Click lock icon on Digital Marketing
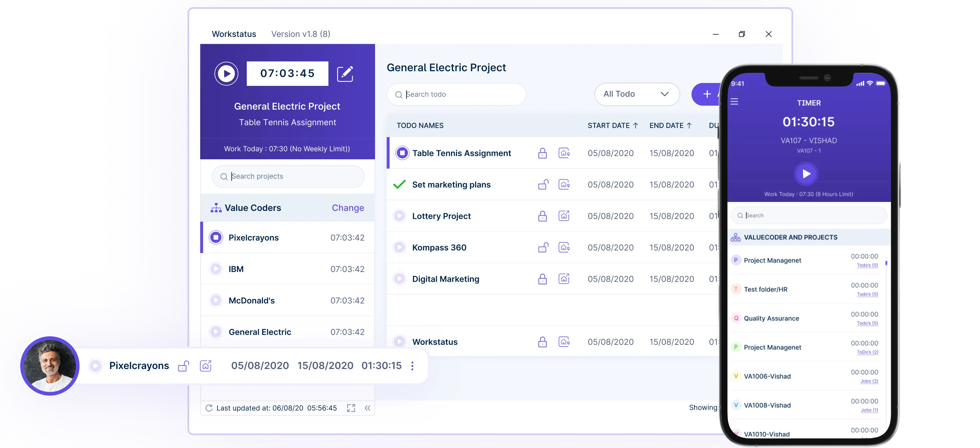 (x=543, y=279)
